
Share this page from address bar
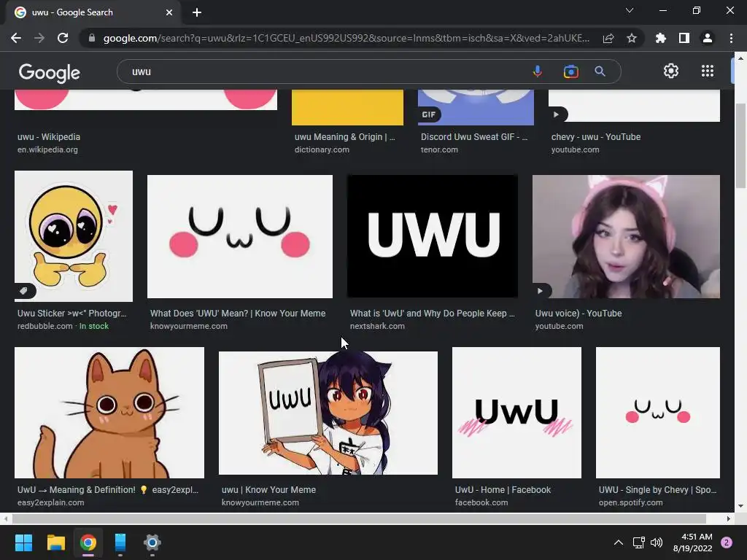[608, 38]
